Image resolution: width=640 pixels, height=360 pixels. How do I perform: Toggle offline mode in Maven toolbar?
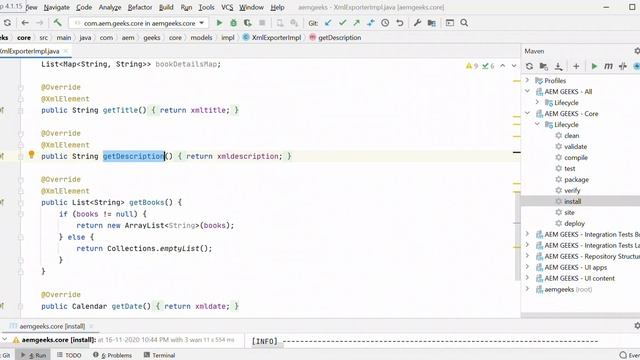(x=622, y=66)
